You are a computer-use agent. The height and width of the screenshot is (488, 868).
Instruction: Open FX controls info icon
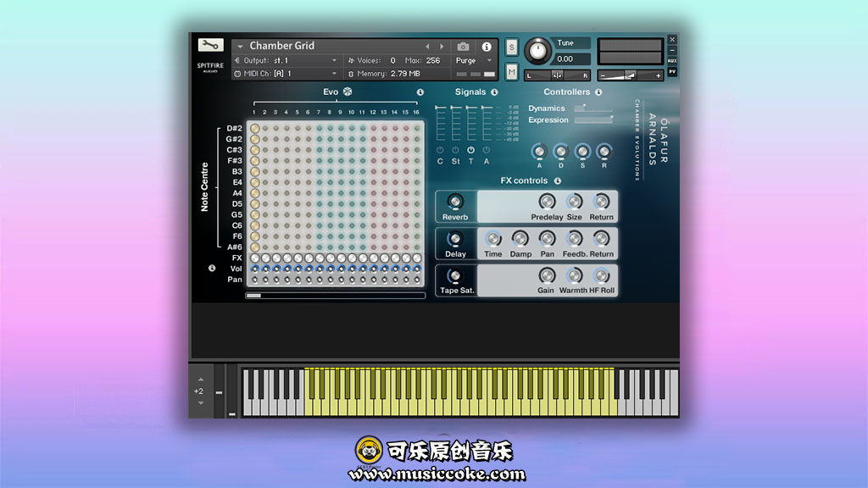[558, 181]
